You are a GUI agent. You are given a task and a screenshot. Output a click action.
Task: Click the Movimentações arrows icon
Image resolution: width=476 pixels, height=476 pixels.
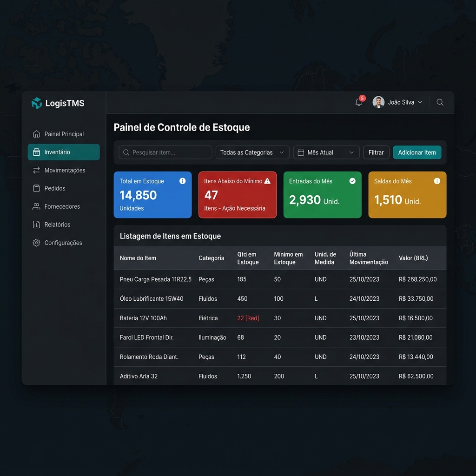[36, 170]
